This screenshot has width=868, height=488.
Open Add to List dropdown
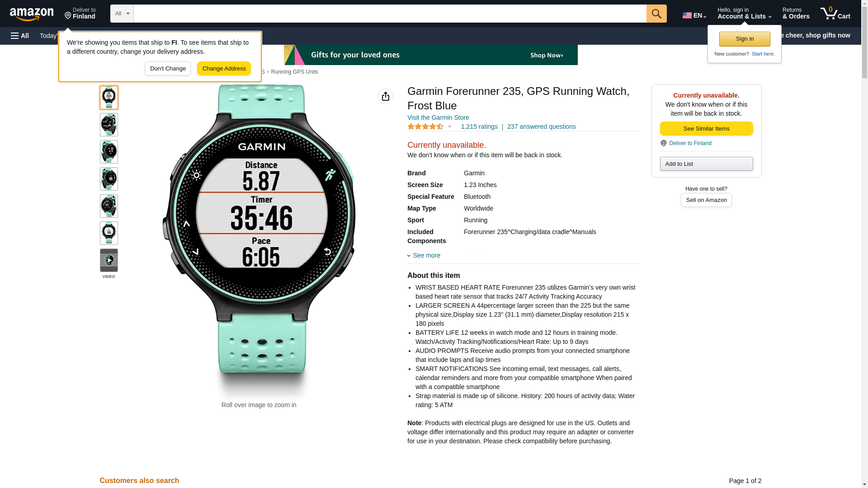point(706,164)
